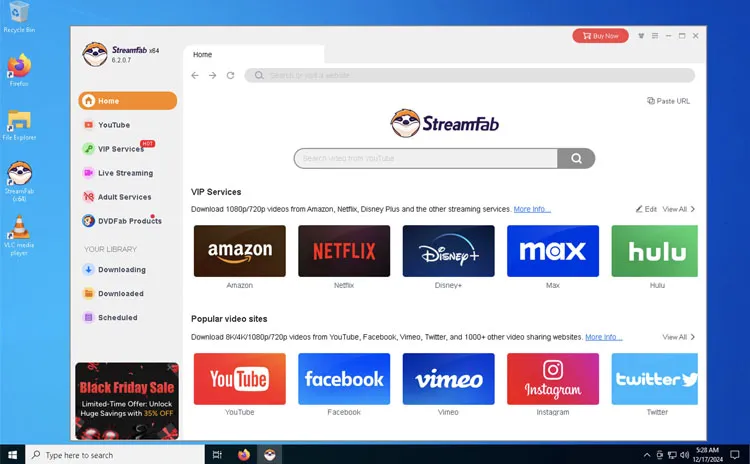Open the skin theme icon in title bar
This screenshot has height=464, width=750.
coord(641,36)
